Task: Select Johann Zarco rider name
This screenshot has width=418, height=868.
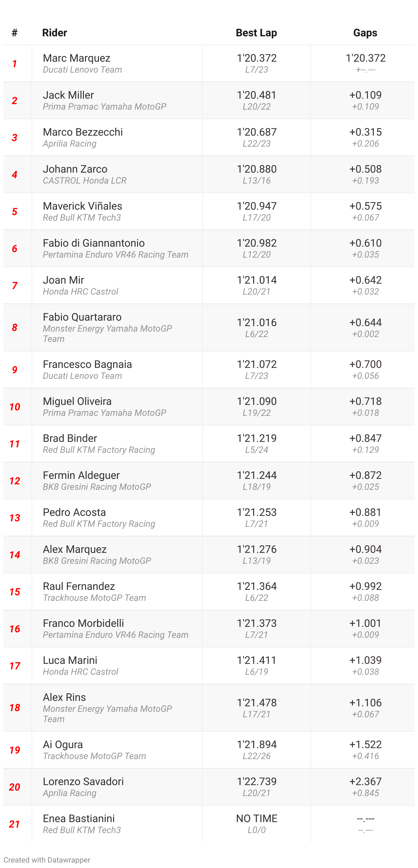Action: point(75,169)
